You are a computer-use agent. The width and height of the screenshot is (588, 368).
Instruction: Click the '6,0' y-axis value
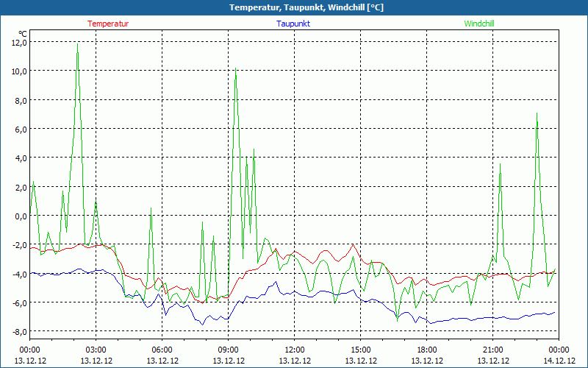(x=21, y=130)
